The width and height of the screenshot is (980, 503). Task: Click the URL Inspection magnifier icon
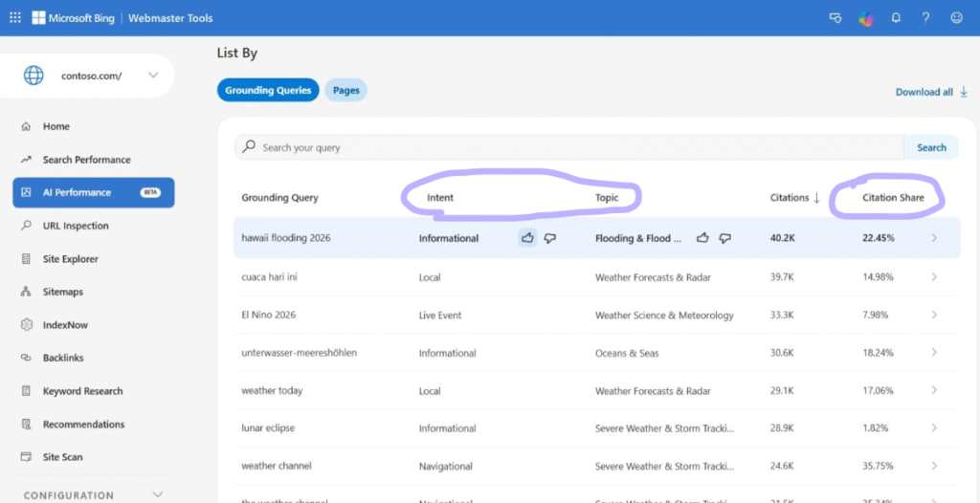tap(26, 226)
